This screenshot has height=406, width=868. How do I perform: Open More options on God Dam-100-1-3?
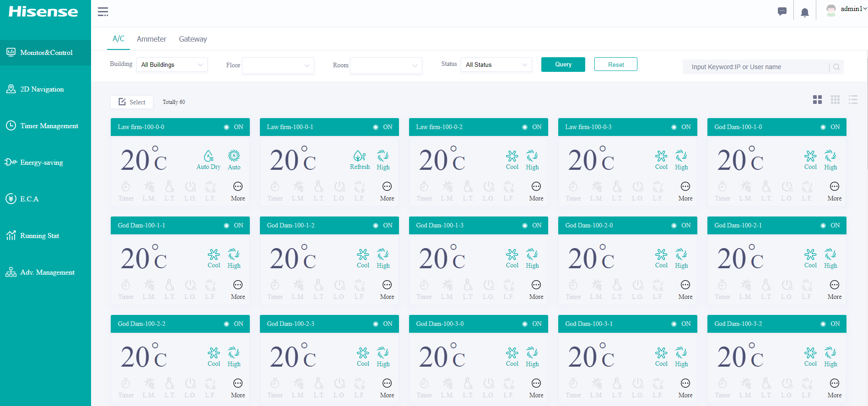pyautogui.click(x=536, y=285)
